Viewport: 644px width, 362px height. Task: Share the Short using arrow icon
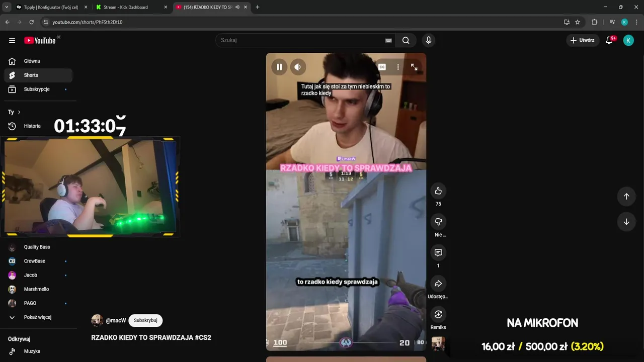(x=438, y=284)
